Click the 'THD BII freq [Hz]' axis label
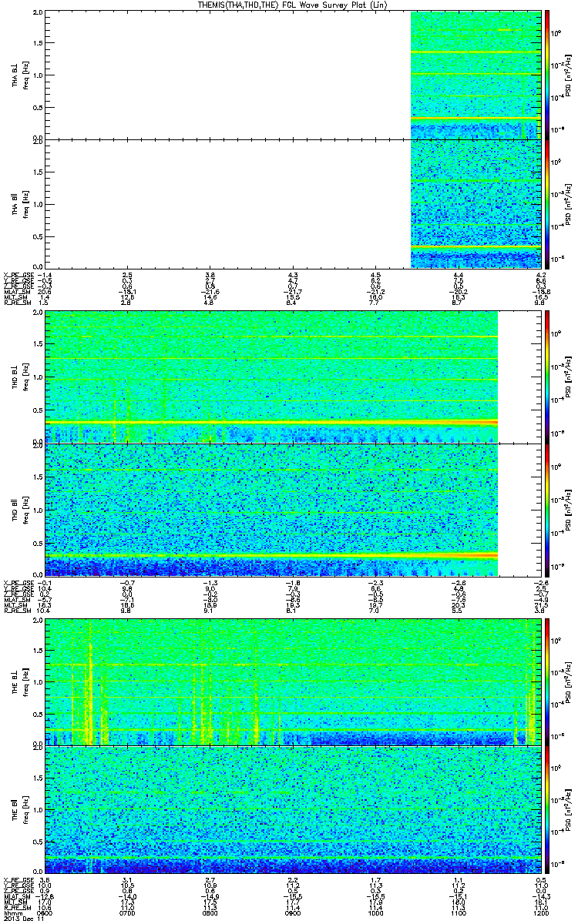Screen dimensions: 578x924 click(x=20, y=509)
